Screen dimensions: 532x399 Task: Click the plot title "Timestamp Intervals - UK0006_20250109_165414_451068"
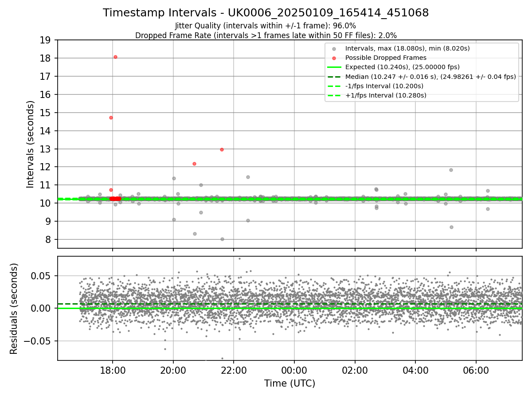click(266, 13)
